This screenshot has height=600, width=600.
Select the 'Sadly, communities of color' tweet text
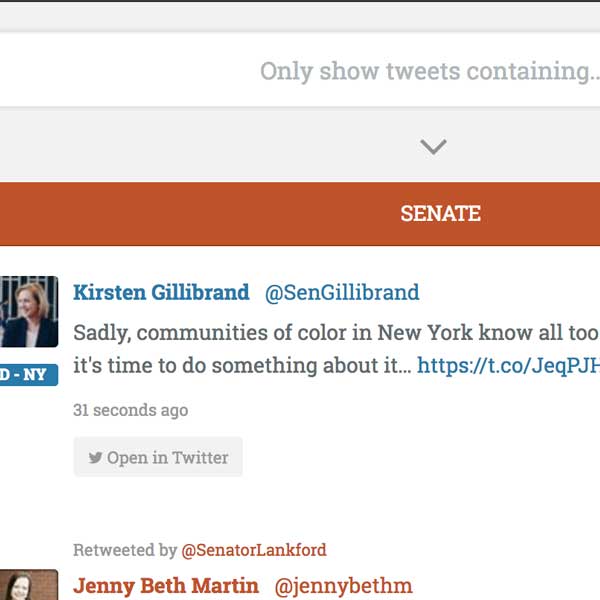tap(336, 332)
